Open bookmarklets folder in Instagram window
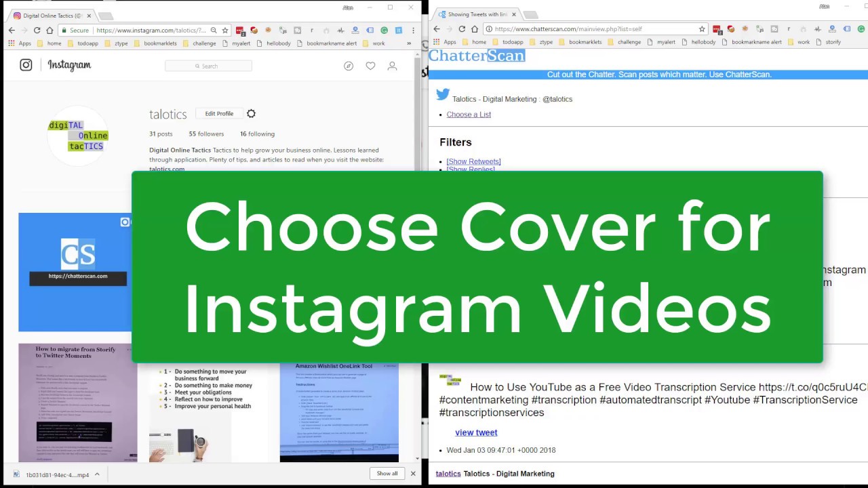The height and width of the screenshot is (488, 868). [x=155, y=43]
